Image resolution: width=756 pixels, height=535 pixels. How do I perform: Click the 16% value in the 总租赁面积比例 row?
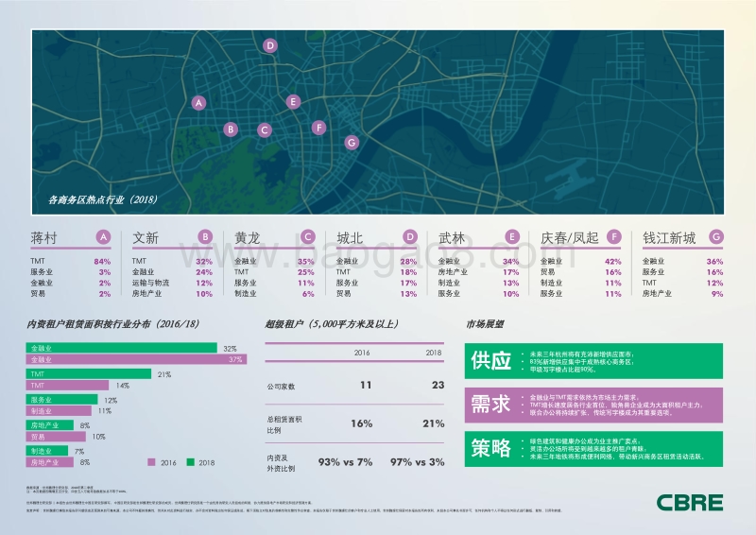pyautogui.click(x=362, y=423)
